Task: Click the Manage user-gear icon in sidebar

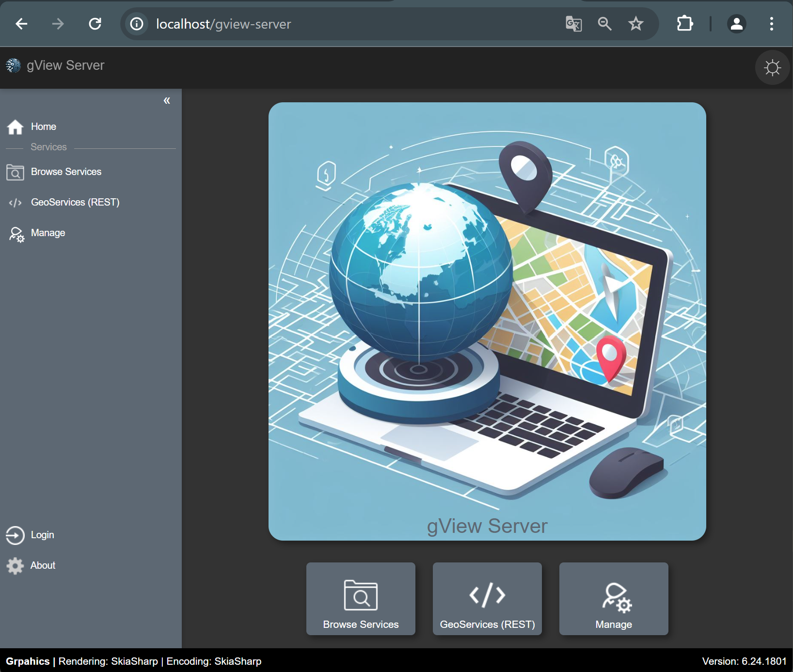Action: point(16,234)
